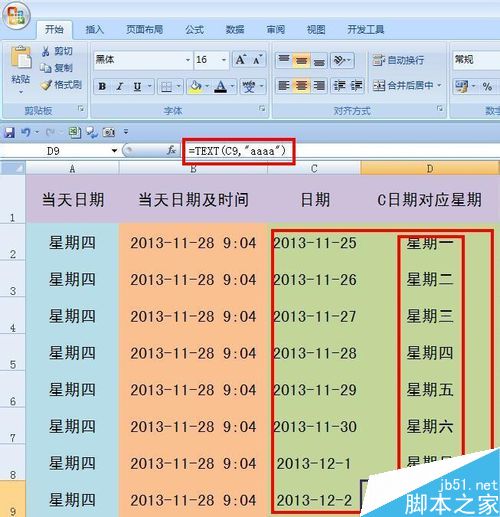Screen dimensions: 500x517
Task: Click the Paste clipboard icon
Action: 21,58
